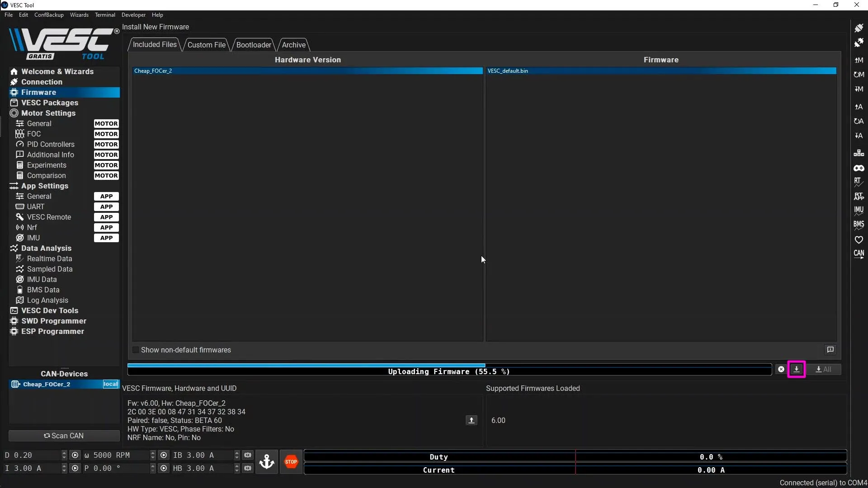Image resolution: width=868 pixels, height=488 pixels.
Task: Write motor configuration using the ↓M icon
Action: tap(859, 89)
